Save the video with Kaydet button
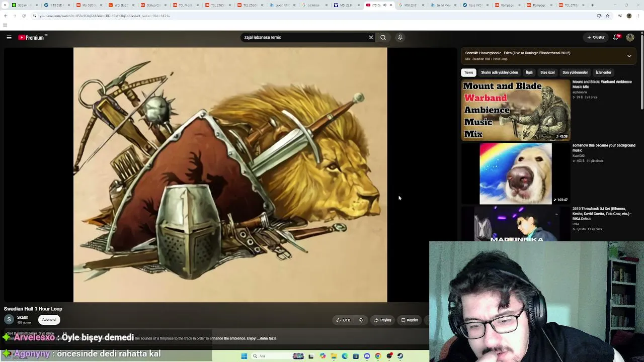644x362 pixels. [x=410, y=320]
